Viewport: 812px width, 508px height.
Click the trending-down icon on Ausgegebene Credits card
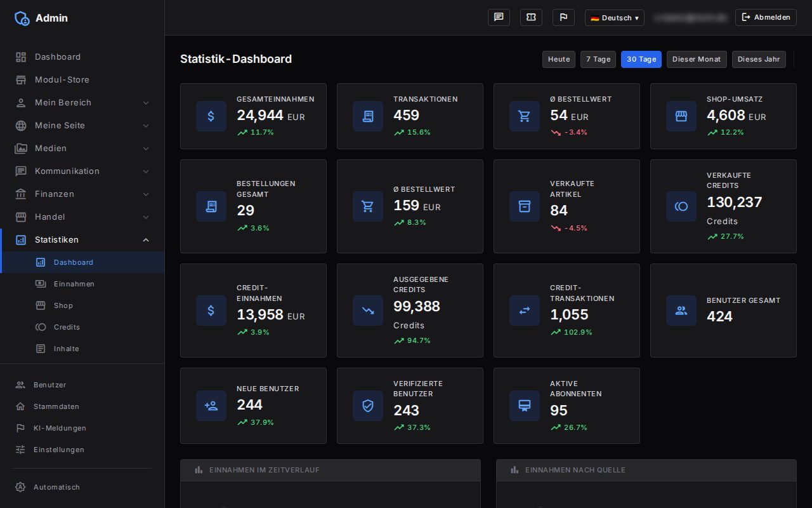pyautogui.click(x=368, y=311)
